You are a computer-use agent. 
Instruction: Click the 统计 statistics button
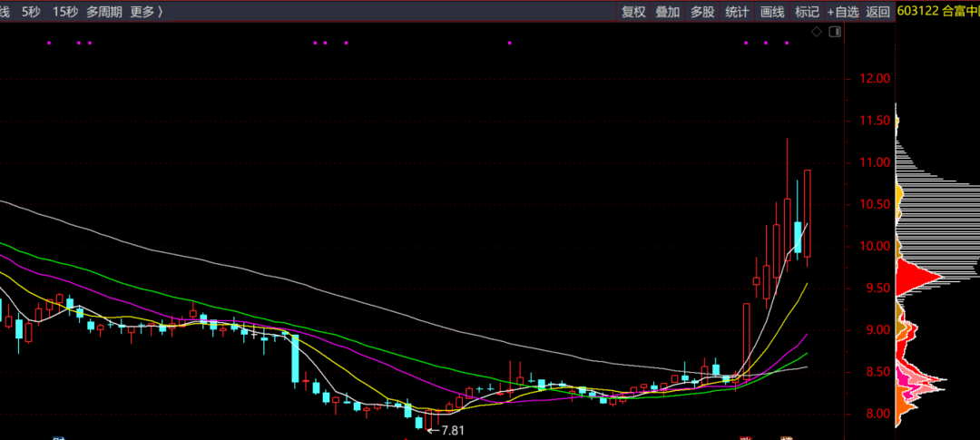pos(737,12)
